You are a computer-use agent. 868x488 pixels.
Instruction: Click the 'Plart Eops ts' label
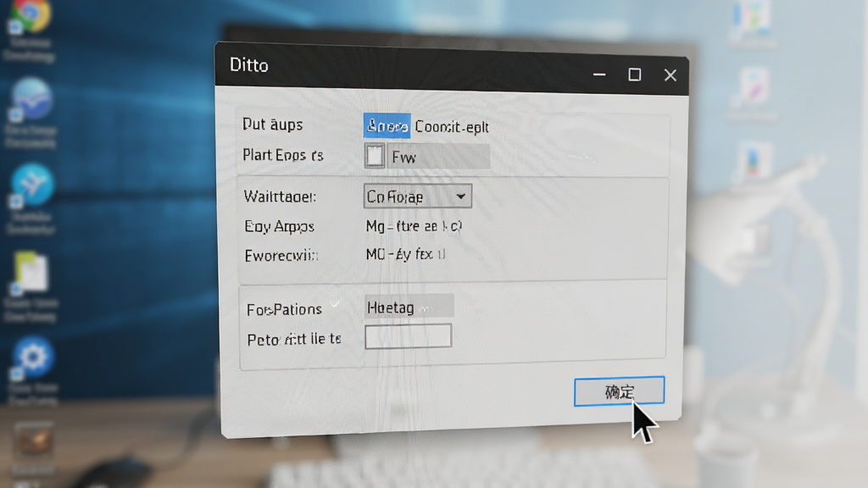coord(283,155)
